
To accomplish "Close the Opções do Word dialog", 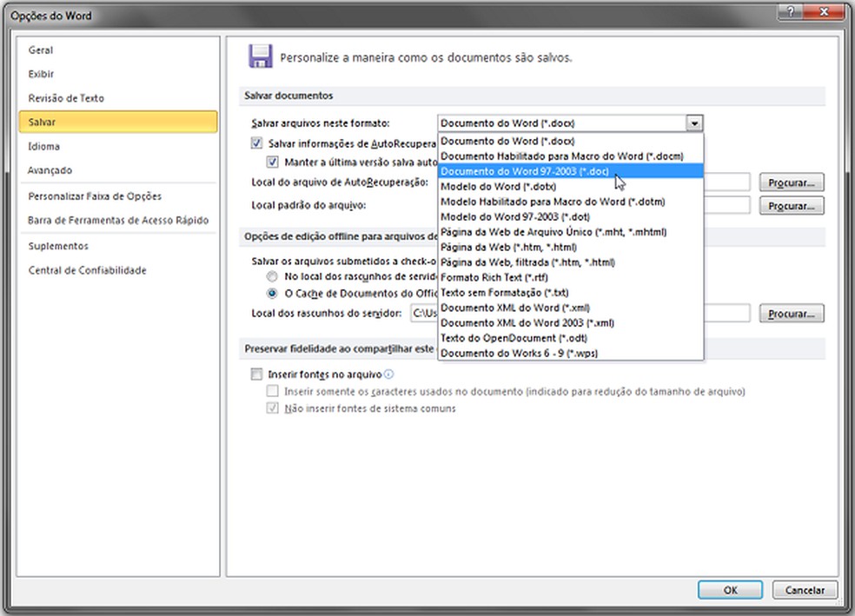I will tap(825, 11).
